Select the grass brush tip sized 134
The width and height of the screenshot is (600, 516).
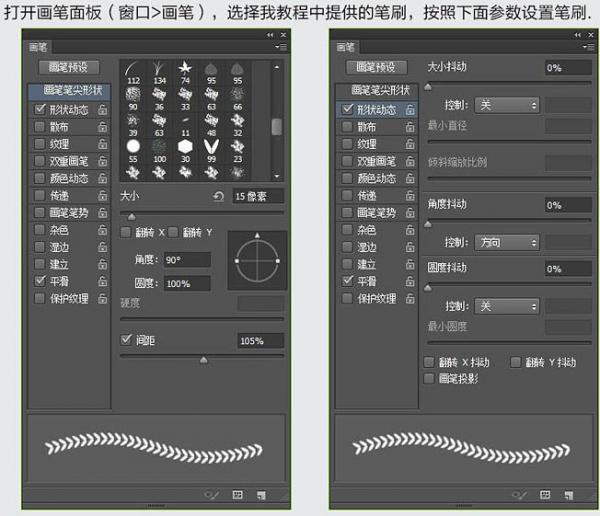click(x=159, y=73)
